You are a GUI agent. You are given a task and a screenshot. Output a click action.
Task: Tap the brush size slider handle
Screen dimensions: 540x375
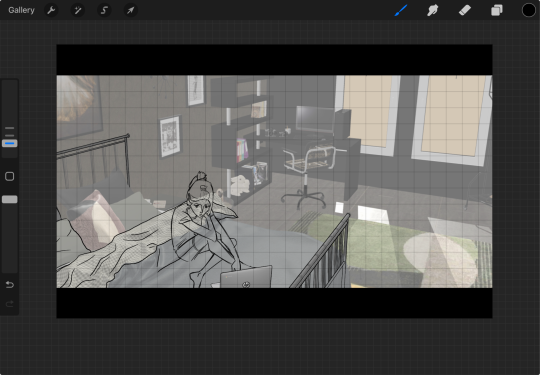tap(10, 143)
